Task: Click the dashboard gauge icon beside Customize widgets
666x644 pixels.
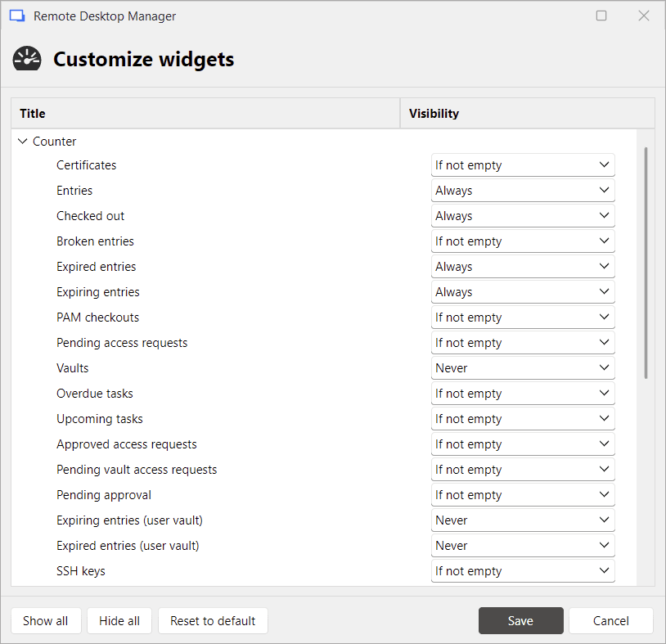Action: pyautogui.click(x=27, y=58)
